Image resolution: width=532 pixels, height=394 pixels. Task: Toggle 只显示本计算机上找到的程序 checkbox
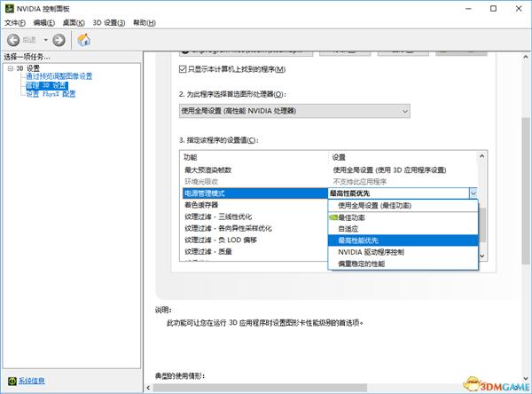click(x=183, y=69)
